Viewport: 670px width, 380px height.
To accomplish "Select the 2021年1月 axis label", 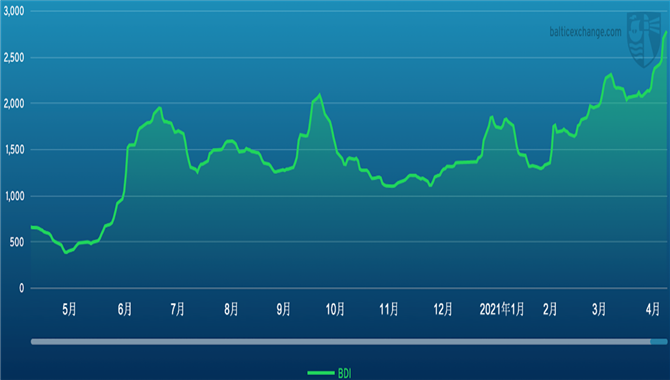I will pyautogui.click(x=502, y=309).
